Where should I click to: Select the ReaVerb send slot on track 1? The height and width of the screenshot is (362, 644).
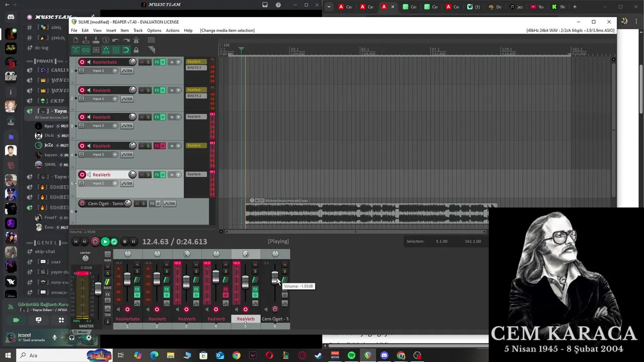(196, 62)
